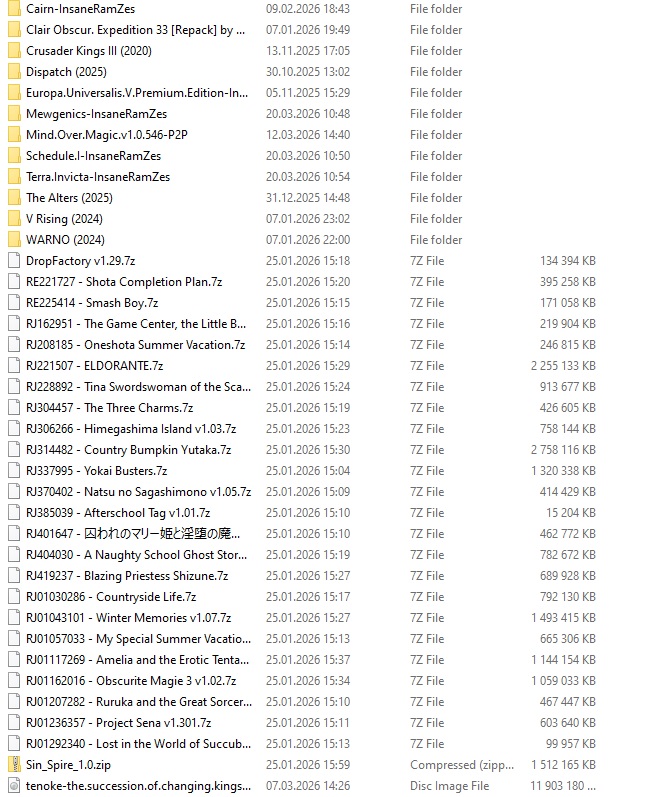Click the folder icon of Europa.Universalis.V.Premium.Edition
This screenshot has width=656, height=797.
click(14, 93)
